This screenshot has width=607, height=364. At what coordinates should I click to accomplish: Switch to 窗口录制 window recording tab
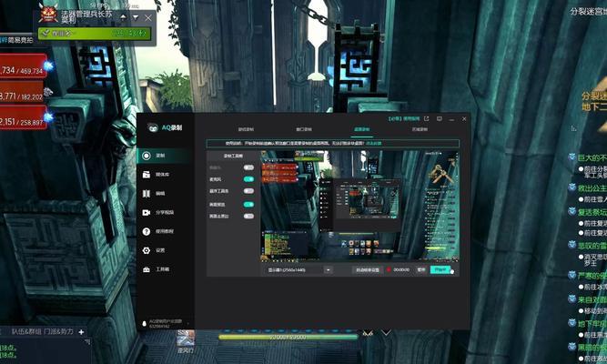(304, 129)
